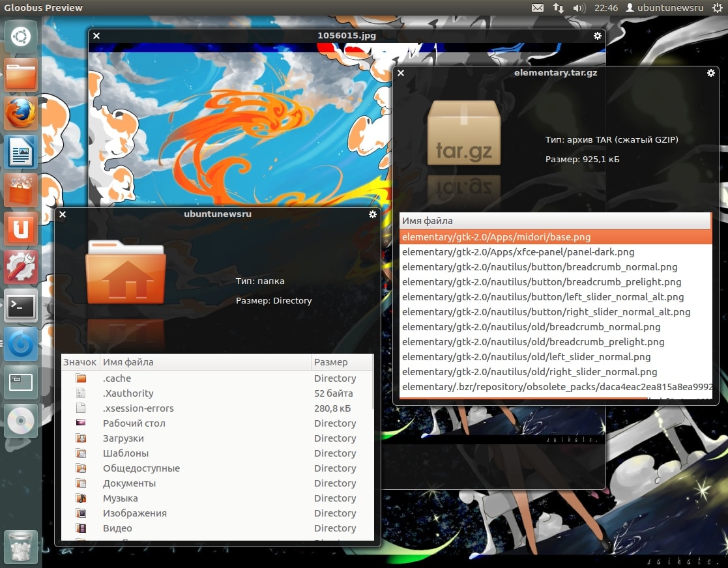Open Ubuntu One from the launcher
Viewport: 728px width, 568px height.
click(x=21, y=229)
